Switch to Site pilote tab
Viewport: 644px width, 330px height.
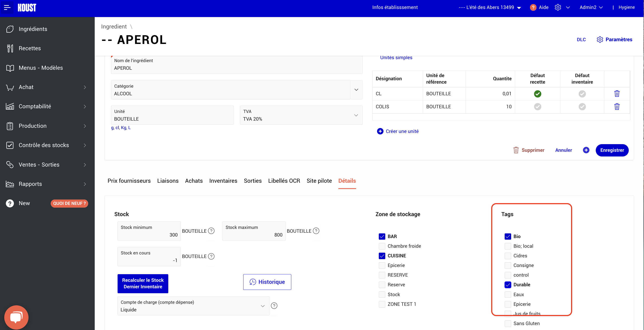pyautogui.click(x=319, y=181)
